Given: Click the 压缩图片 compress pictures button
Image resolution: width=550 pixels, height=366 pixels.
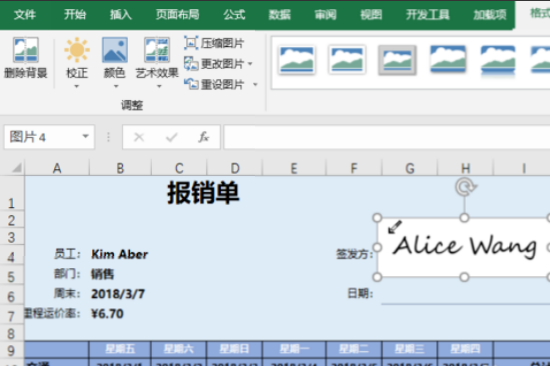Looking at the screenshot, I should tap(214, 43).
